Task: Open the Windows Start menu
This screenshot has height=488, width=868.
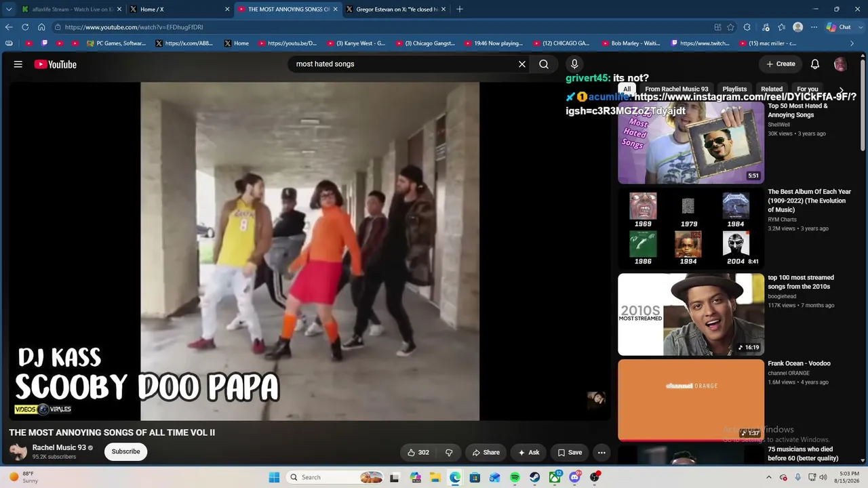Action: pos(274,478)
